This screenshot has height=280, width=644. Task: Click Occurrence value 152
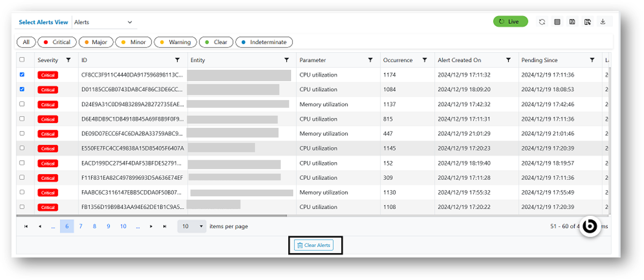[388, 163]
